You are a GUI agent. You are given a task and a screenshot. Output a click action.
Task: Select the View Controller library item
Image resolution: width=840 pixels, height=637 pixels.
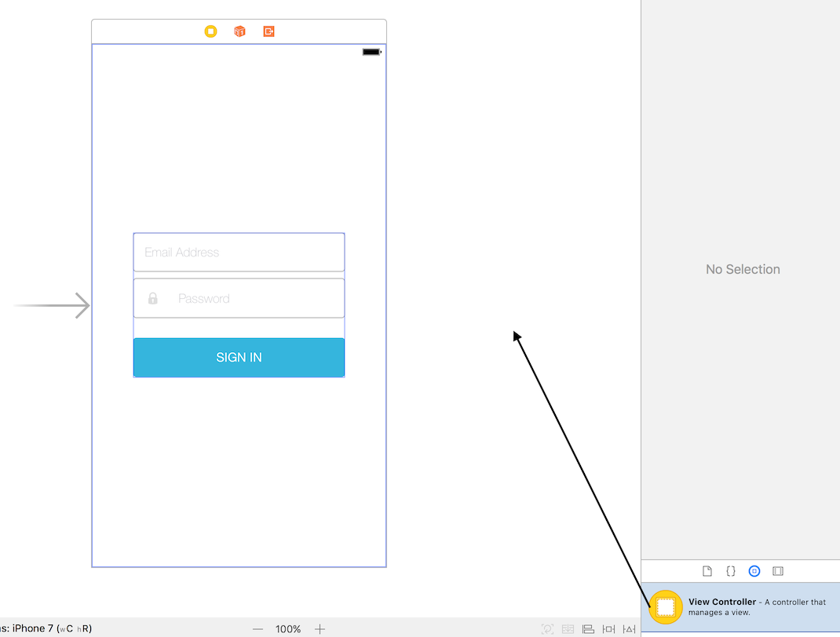coord(740,607)
